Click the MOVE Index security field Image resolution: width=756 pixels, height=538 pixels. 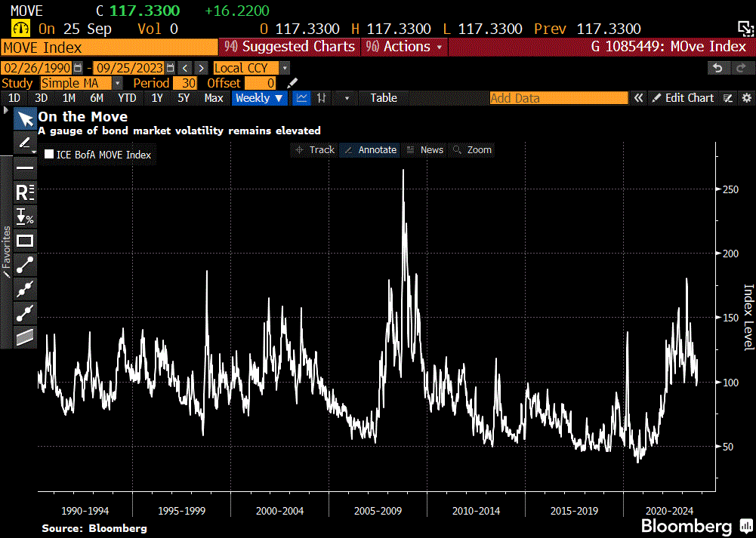pos(110,48)
